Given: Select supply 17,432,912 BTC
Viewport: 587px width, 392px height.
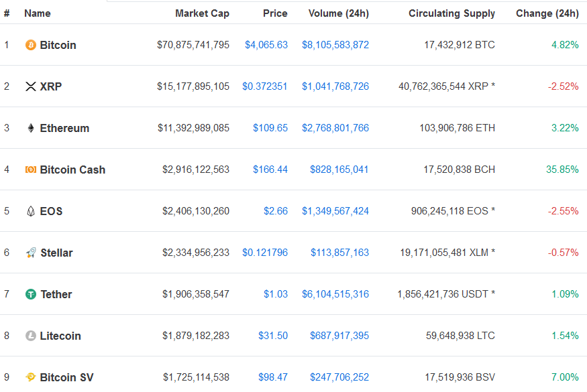Looking at the screenshot, I should (460, 45).
